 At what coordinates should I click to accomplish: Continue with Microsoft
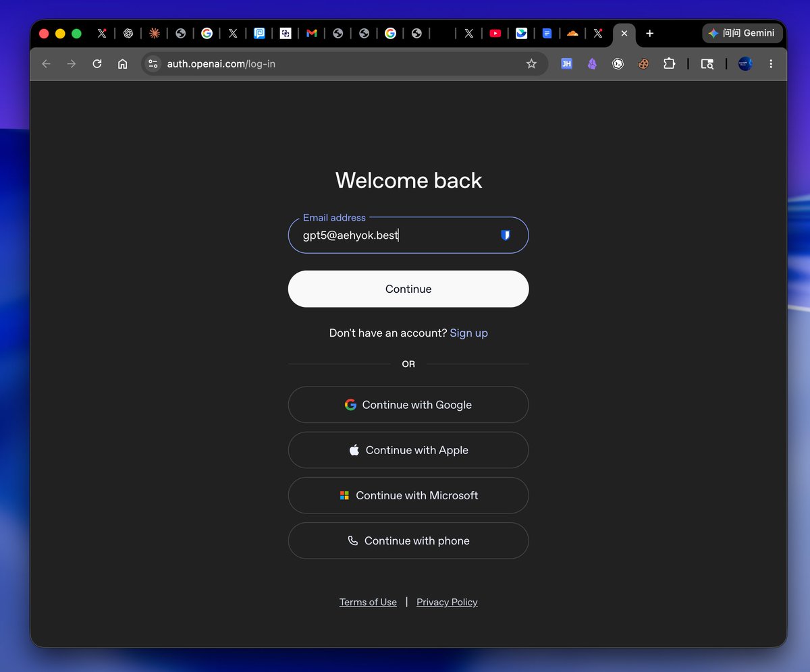[x=408, y=495]
